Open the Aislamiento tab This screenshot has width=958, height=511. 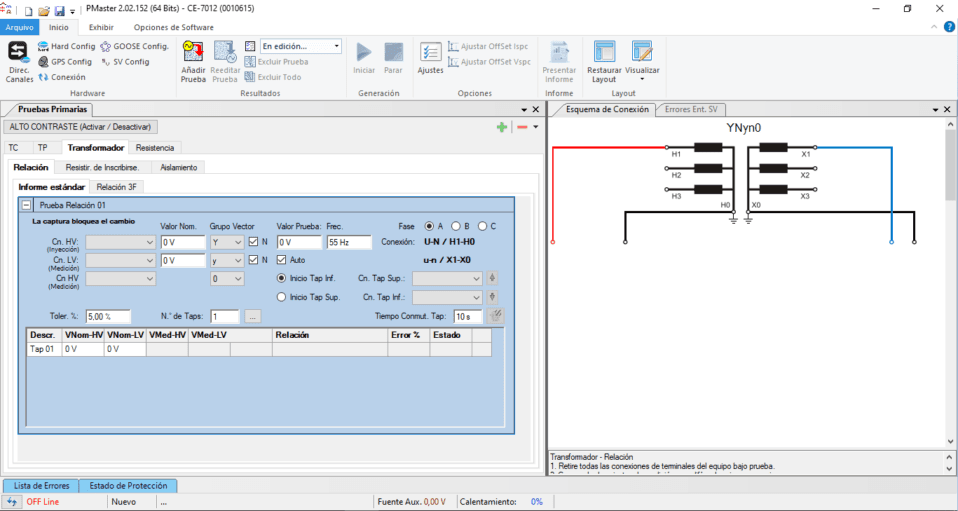[178, 167]
